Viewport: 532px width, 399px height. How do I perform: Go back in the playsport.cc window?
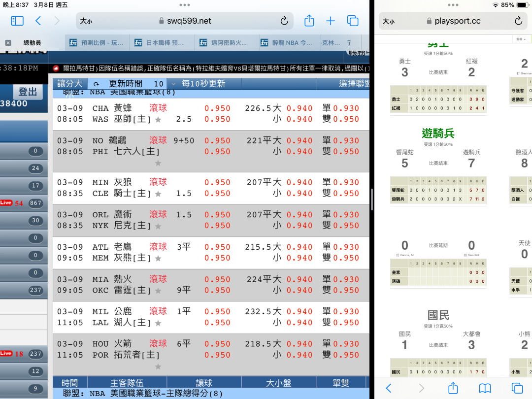[389, 388]
